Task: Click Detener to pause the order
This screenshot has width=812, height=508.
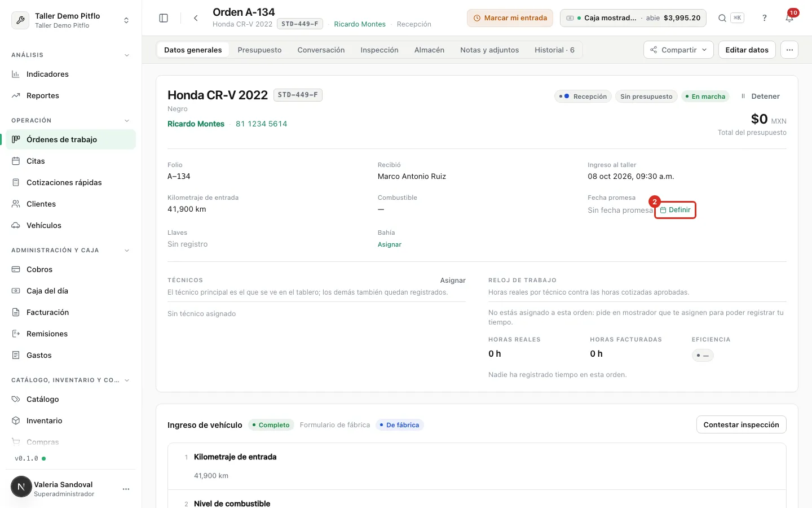Action: [x=760, y=97]
